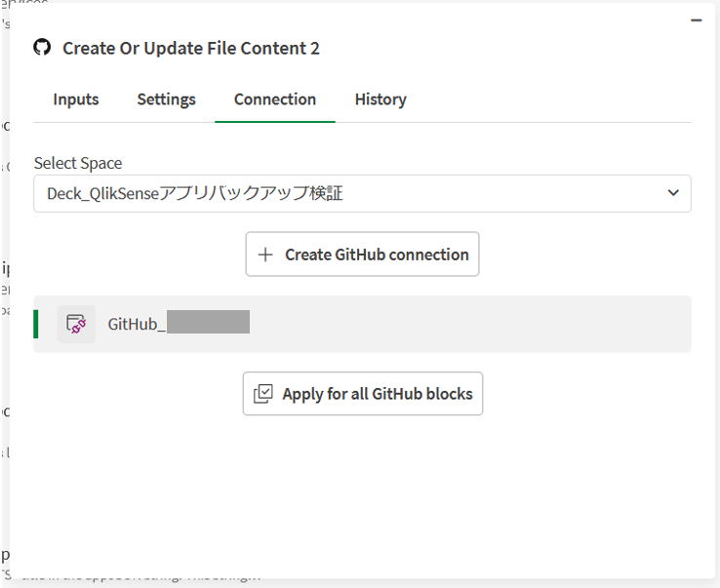Open the Select Space dropdown
Viewport: 720px width, 588px height.
(x=362, y=193)
